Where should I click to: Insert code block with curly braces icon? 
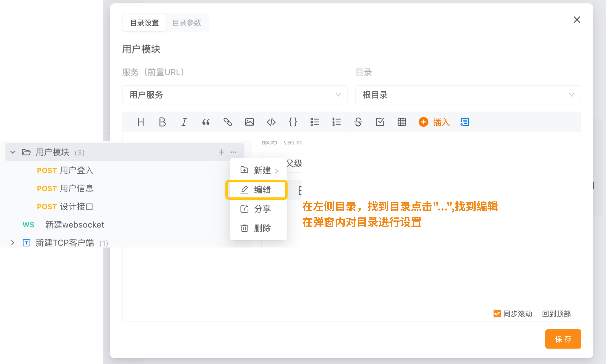click(293, 122)
